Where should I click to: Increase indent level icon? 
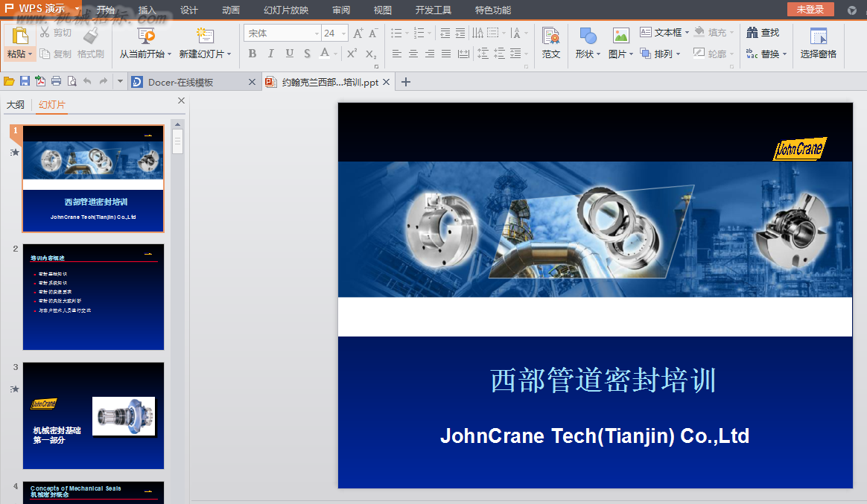pyautogui.click(x=460, y=34)
